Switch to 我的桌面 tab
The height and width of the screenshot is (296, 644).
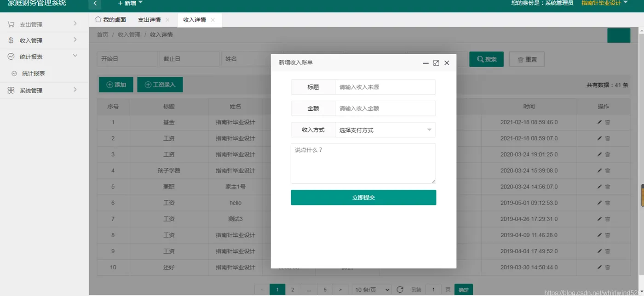click(x=110, y=20)
